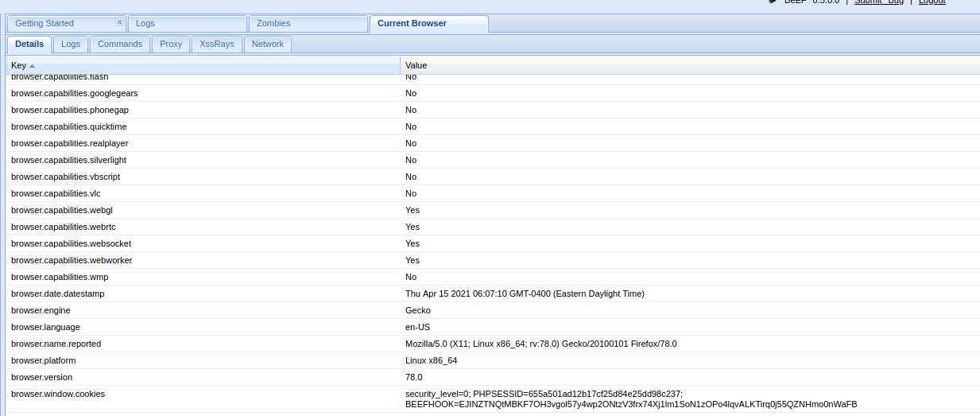Select browser.capabilities.googlegears row key
Image resolution: width=980 pixels, height=416 pixels.
75,93
